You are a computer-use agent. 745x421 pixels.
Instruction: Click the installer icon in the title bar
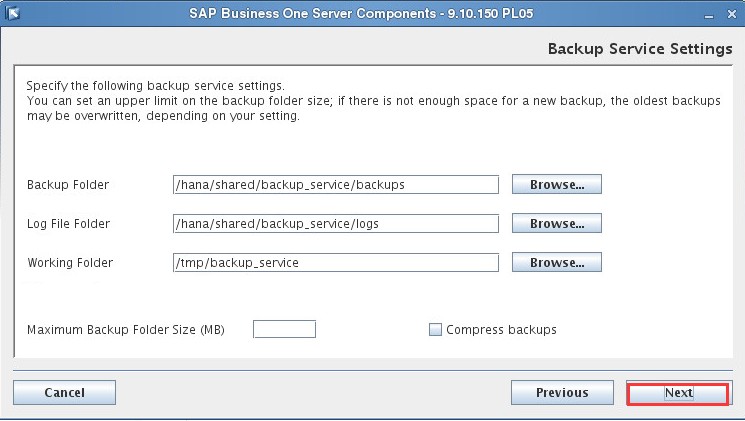pos(13,13)
